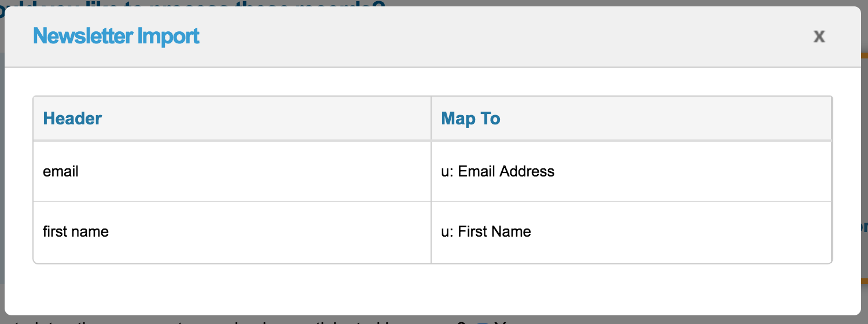This screenshot has height=324, width=868.
Task: Select the u: First Name mapping cell
Action: (486, 231)
